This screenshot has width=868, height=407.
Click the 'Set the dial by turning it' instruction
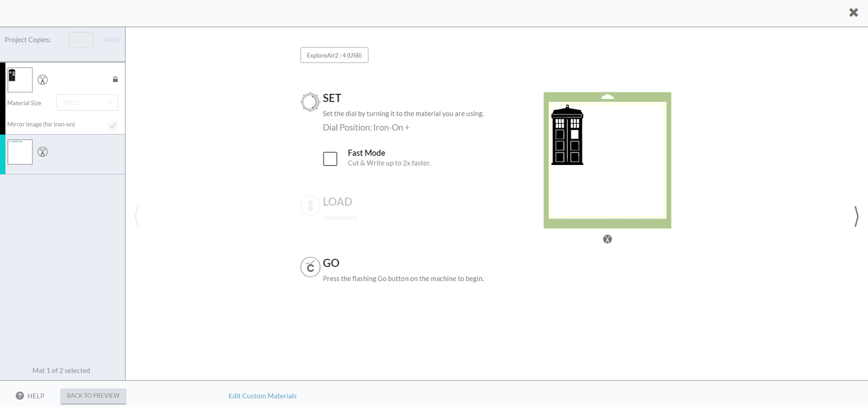403,114
